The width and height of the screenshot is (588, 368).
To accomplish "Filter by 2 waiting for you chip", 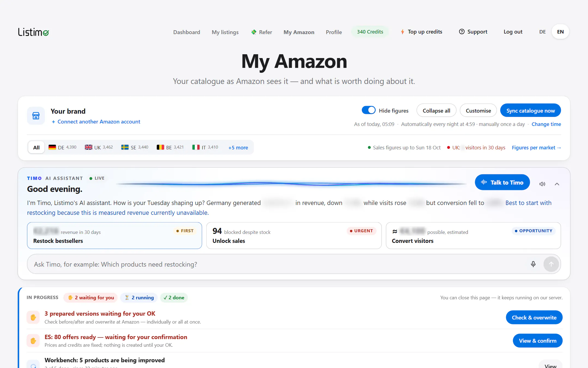I will pyautogui.click(x=91, y=298).
